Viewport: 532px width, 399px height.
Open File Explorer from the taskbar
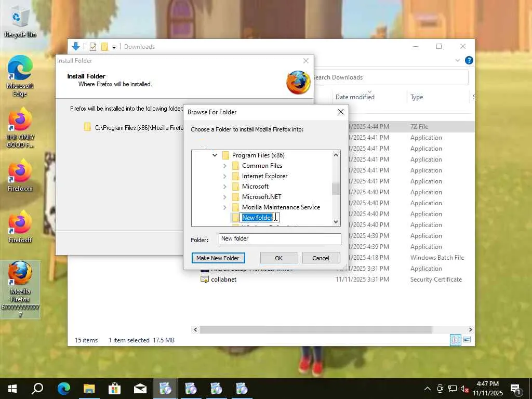(89, 389)
